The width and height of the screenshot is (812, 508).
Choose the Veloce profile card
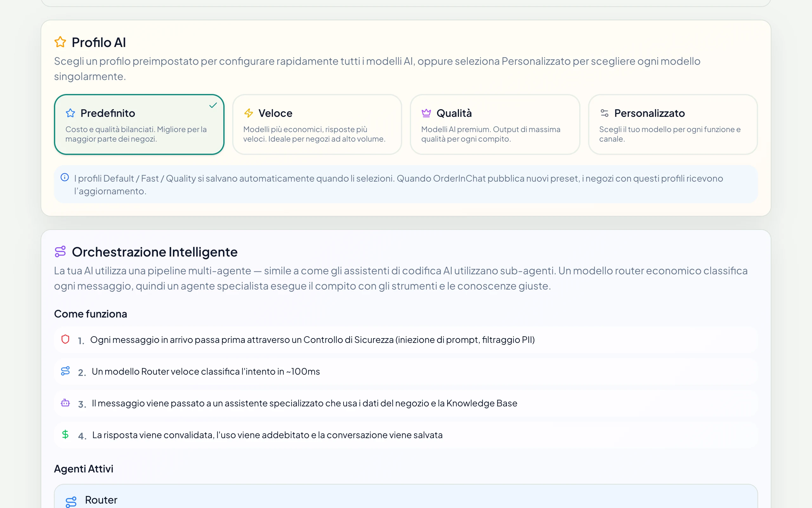tap(317, 124)
